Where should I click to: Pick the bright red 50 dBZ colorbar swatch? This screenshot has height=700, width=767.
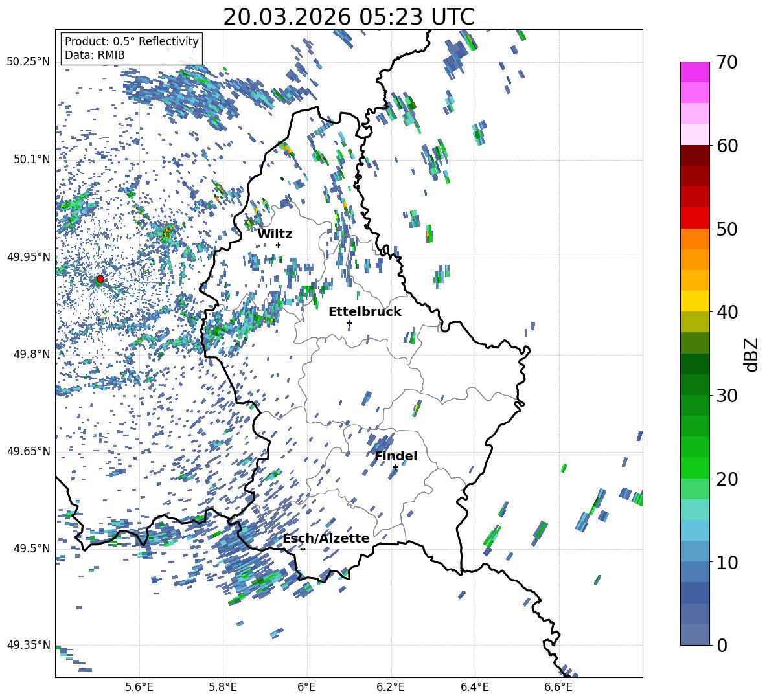pos(695,218)
